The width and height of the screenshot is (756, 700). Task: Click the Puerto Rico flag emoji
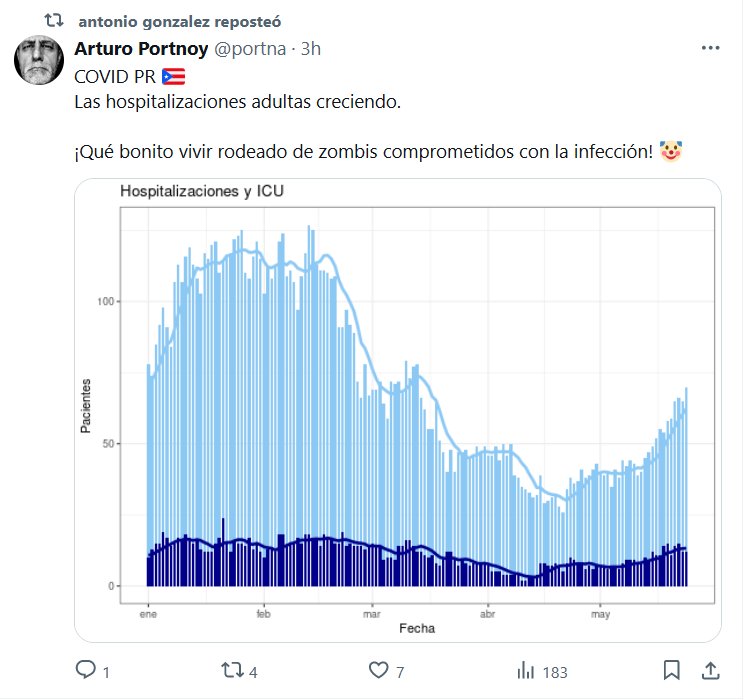tap(173, 77)
